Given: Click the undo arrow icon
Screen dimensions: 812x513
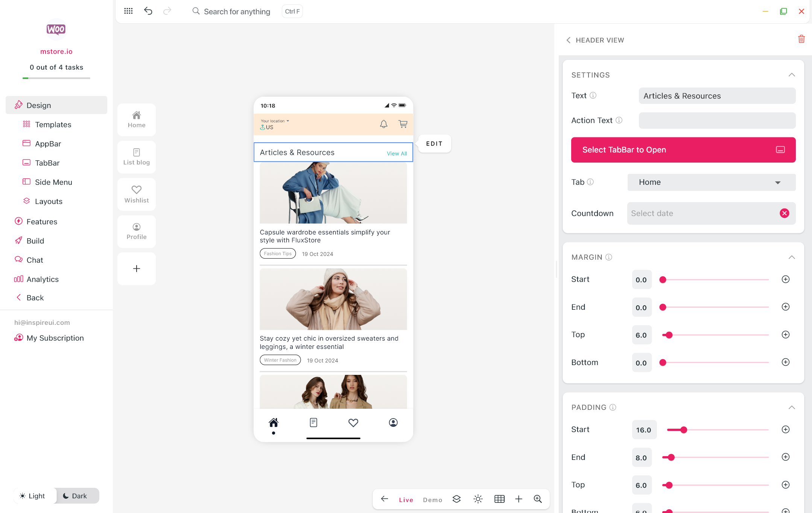Looking at the screenshot, I should point(148,11).
